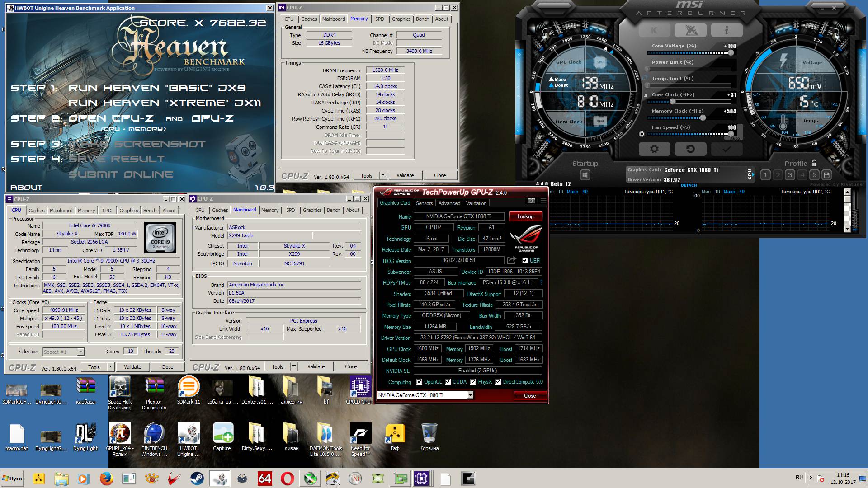Click the bus interface question mark in GPU-Z
The image size is (868, 488).
pos(541,282)
